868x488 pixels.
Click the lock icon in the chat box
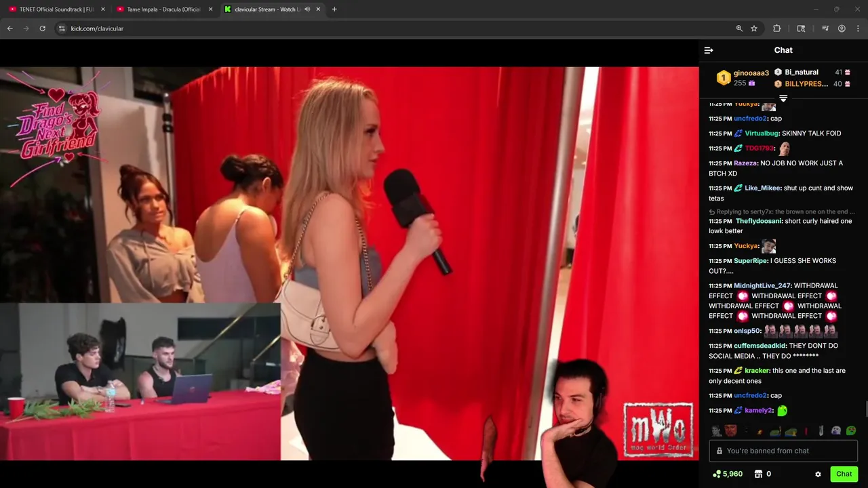click(x=719, y=451)
